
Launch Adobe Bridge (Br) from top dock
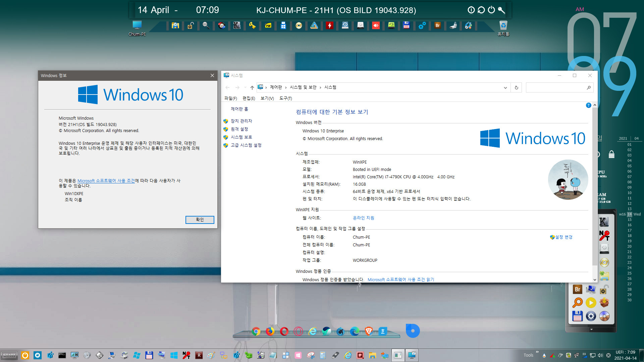pyautogui.click(x=437, y=25)
